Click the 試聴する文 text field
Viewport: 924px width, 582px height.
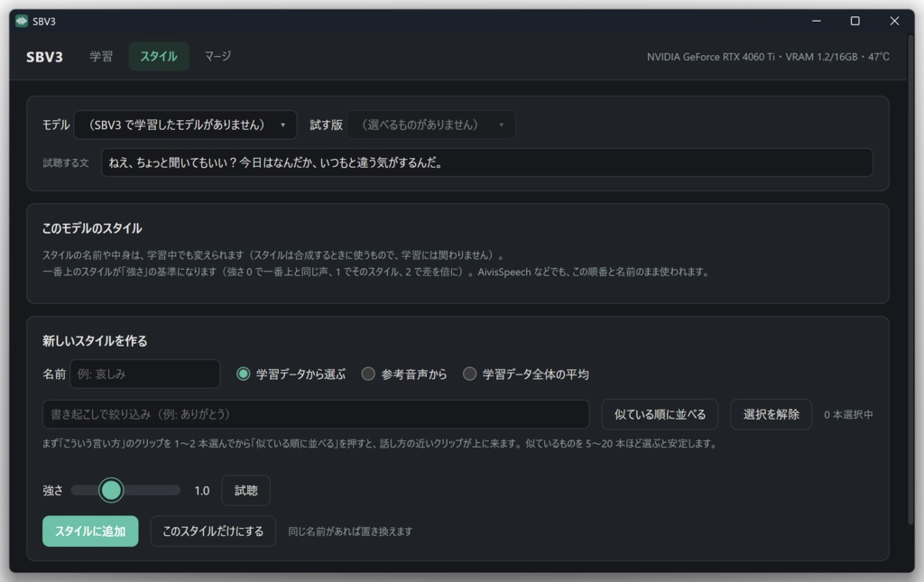[486, 162]
